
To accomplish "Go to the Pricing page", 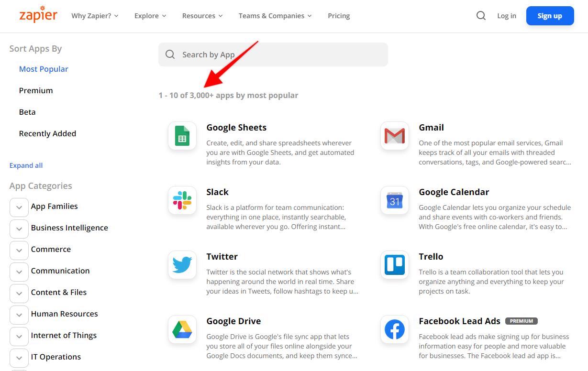I will pyautogui.click(x=339, y=16).
